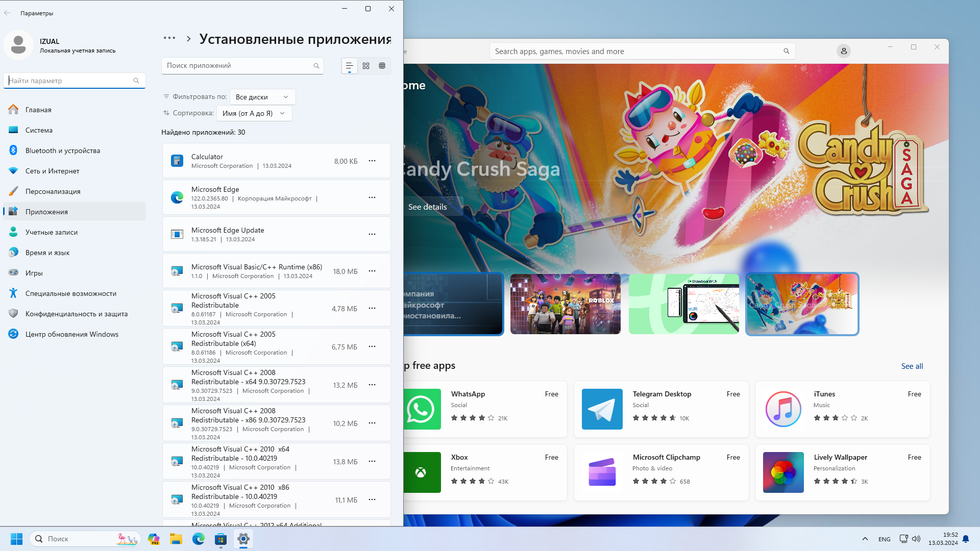Open options for Visual C++ 2008 x64 Redistributable
The height and width of the screenshot is (551, 980).
(x=372, y=385)
